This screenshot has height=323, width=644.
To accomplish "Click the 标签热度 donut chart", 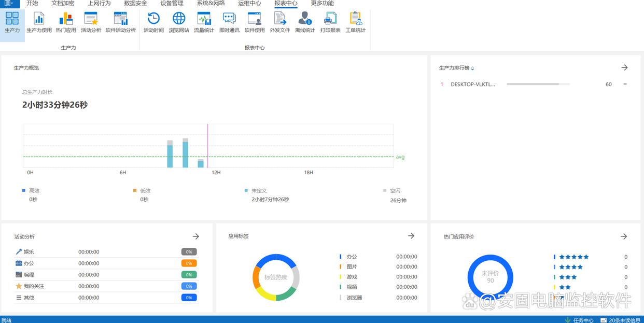I will click(276, 277).
